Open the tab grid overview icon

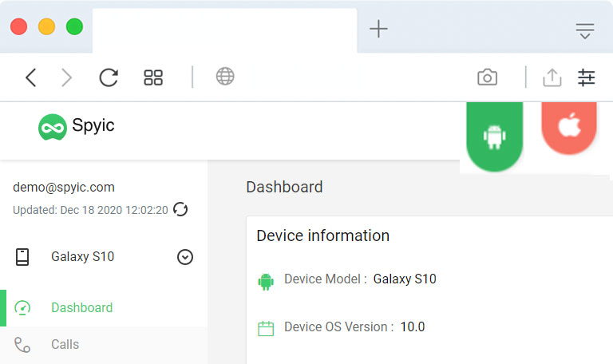(153, 77)
